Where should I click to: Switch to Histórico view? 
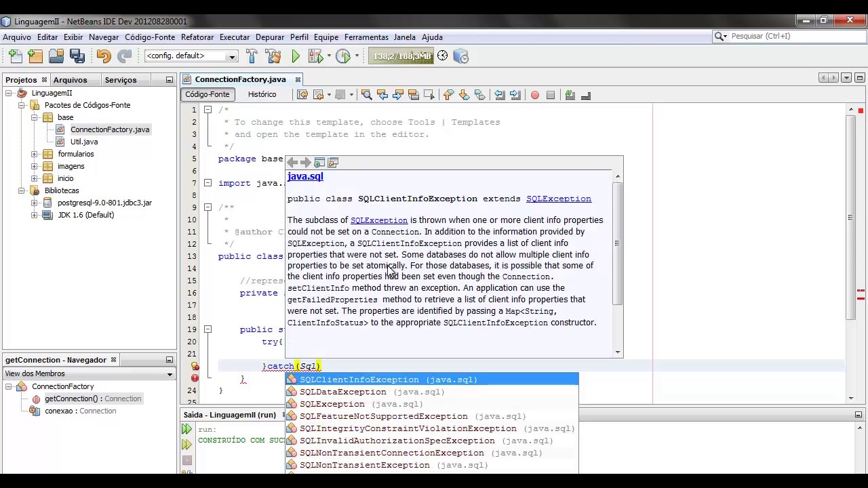[x=262, y=94]
